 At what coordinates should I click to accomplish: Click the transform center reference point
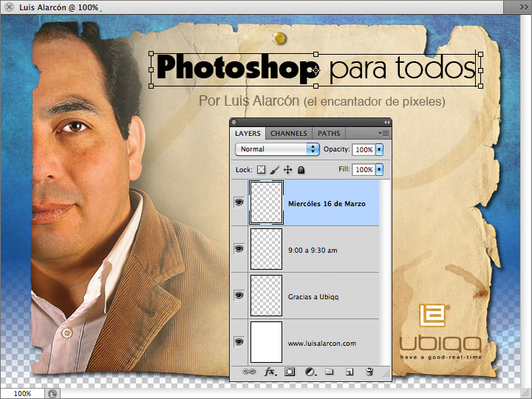[316, 71]
